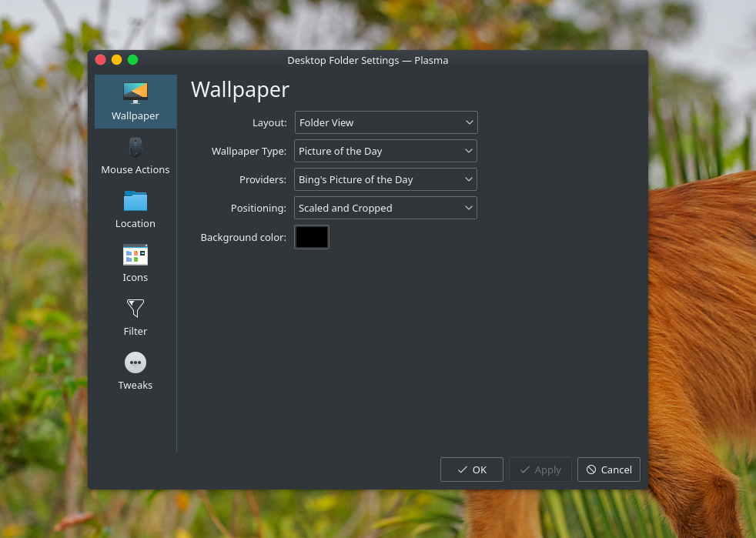
Task: Expand the Providers dropdown list
Action: [x=385, y=179]
